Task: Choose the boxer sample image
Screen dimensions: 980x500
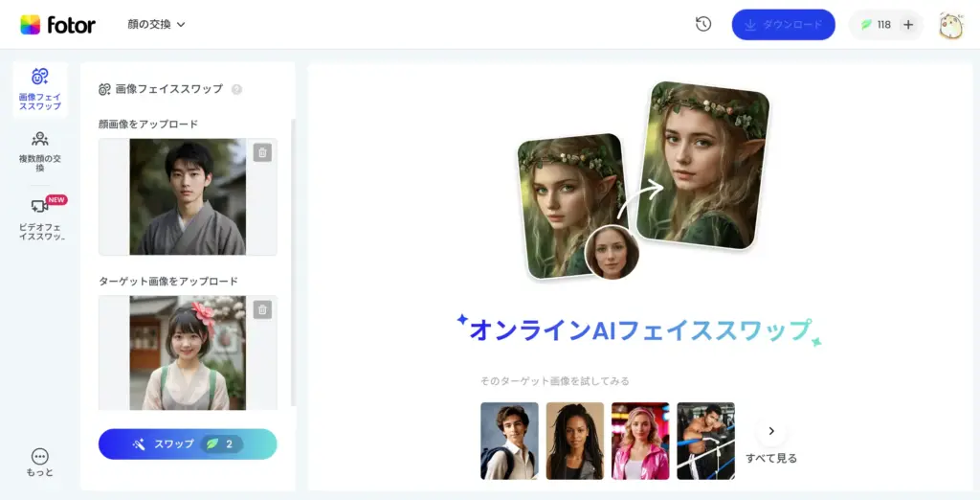Action: (705, 442)
